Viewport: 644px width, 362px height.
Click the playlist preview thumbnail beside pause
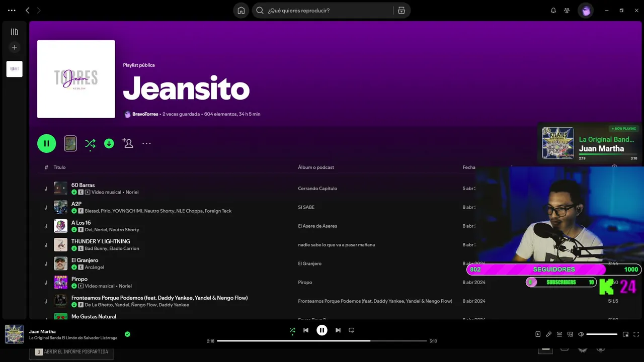[70, 143]
